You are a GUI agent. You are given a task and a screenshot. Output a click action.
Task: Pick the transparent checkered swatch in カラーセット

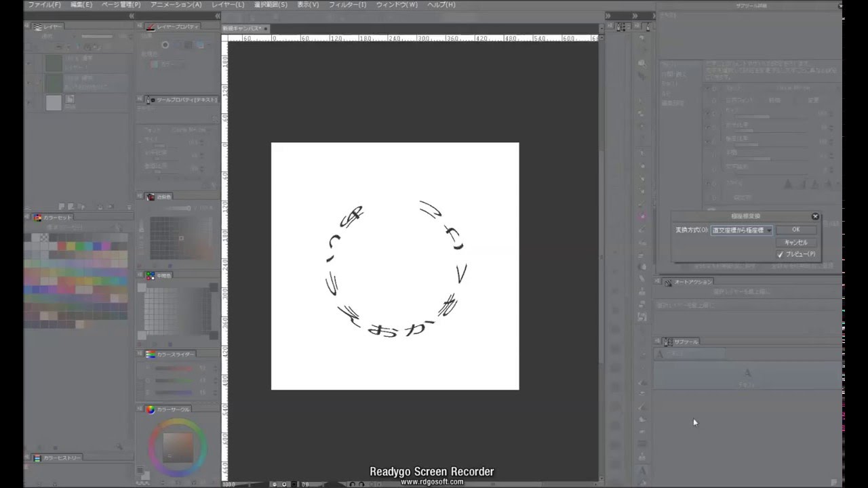point(45,238)
